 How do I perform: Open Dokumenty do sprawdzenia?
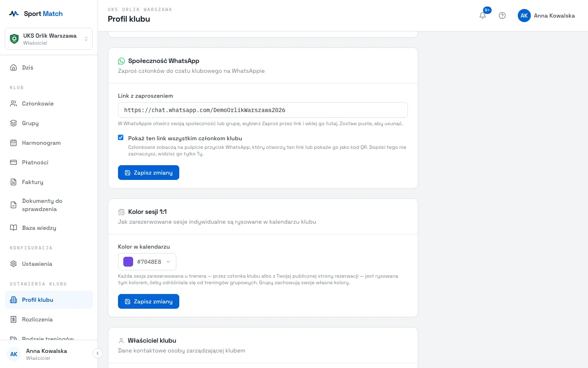coord(49,205)
